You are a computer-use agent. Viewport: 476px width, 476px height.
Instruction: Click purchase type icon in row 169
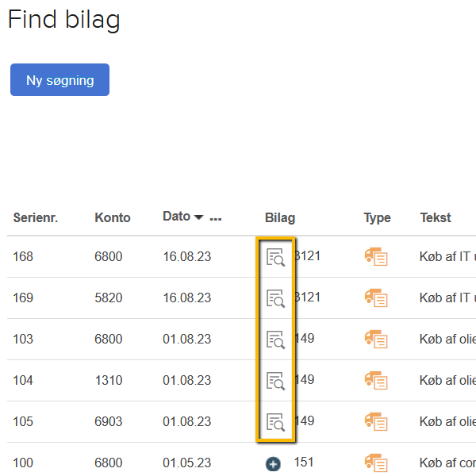(x=375, y=297)
